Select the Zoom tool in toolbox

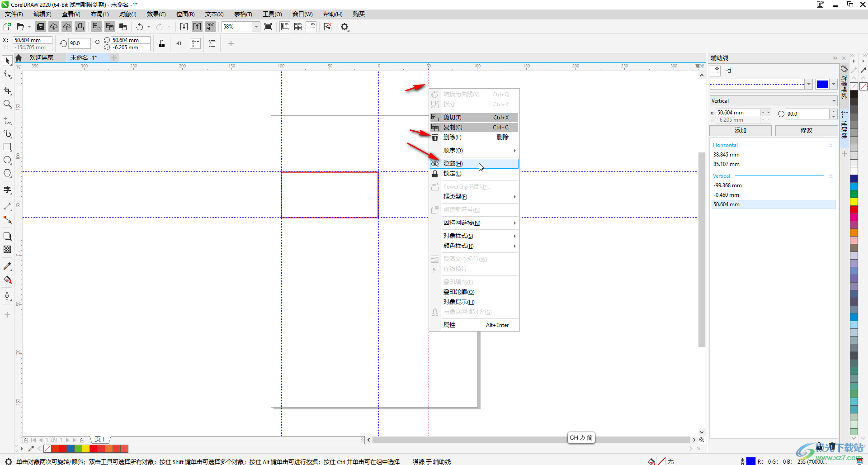7,104
